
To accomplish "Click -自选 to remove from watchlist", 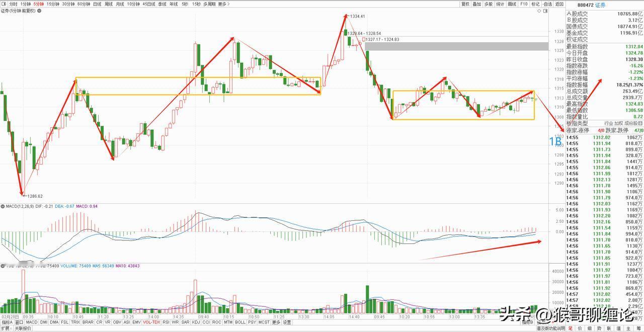I will pyautogui.click(x=547, y=4).
